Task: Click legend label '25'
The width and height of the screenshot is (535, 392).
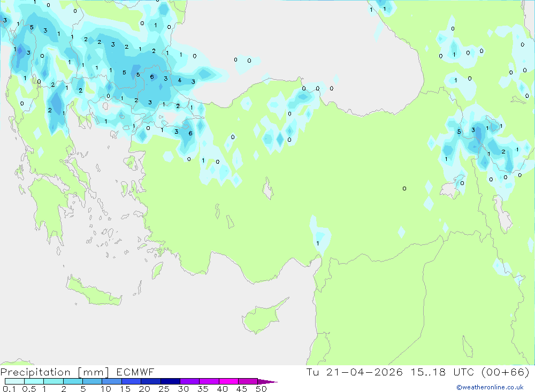Action: pos(164,389)
